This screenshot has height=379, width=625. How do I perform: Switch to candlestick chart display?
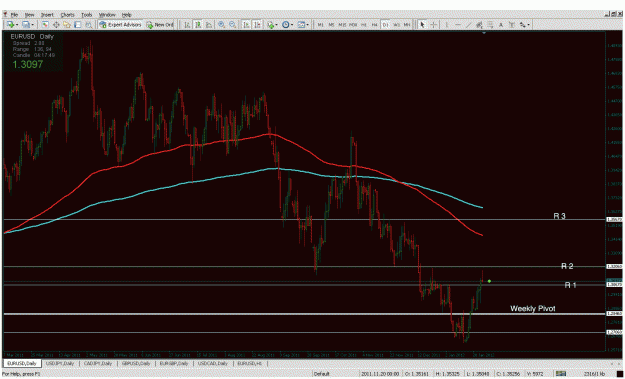(198, 25)
